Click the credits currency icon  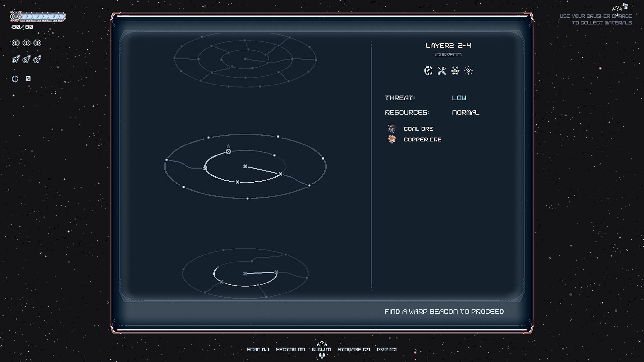(x=15, y=79)
